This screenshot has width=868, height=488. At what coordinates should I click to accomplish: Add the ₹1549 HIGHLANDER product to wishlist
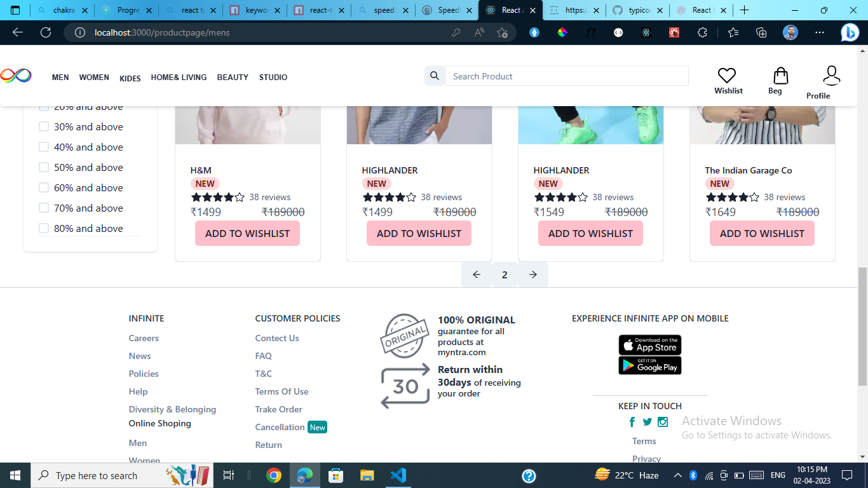(590, 233)
